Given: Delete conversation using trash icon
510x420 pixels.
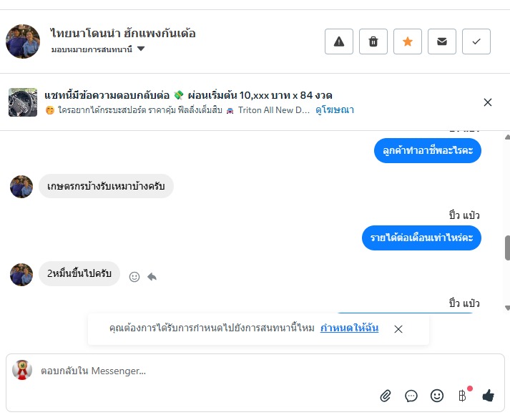Looking at the screenshot, I should coord(373,41).
